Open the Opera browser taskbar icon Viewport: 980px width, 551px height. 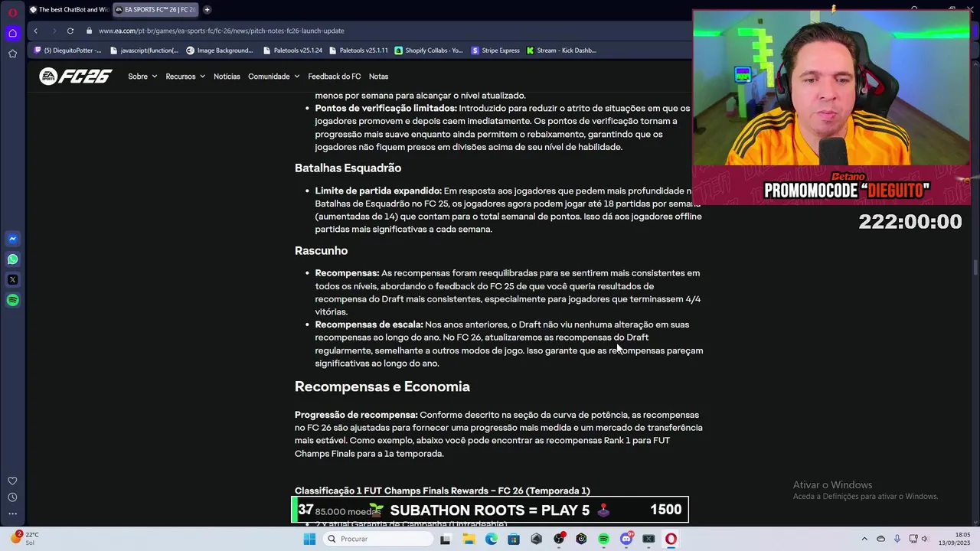click(x=671, y=539)
